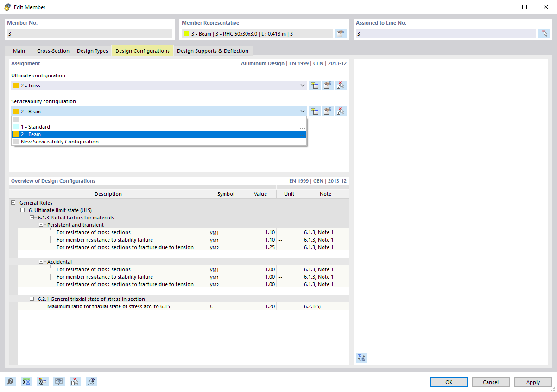Image resolution: width=557 pixels, height=392 pixels.
Task: Pick the assigned line graphically
Action: pyautogui.click(x=544, y=33)
